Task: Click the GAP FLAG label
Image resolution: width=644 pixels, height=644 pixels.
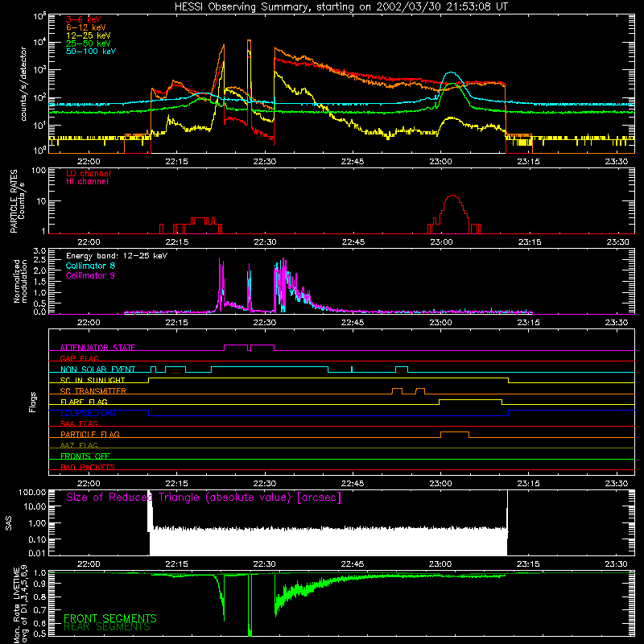Action: point(80,358)
